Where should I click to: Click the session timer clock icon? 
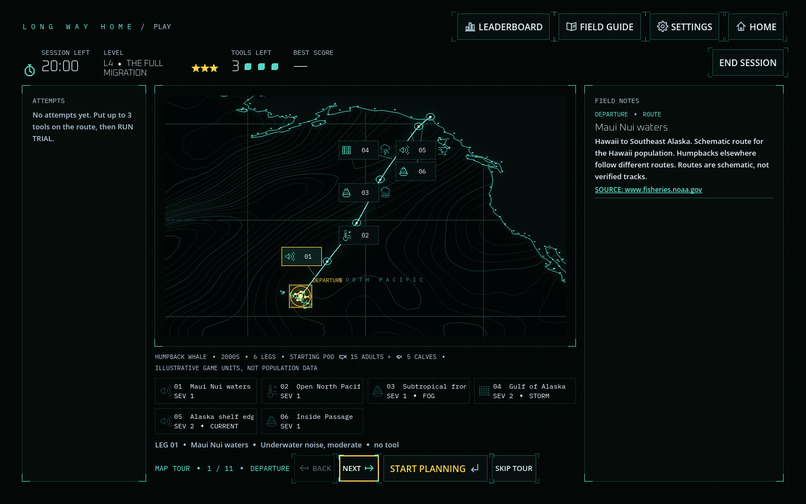click(x=30, y=70)
